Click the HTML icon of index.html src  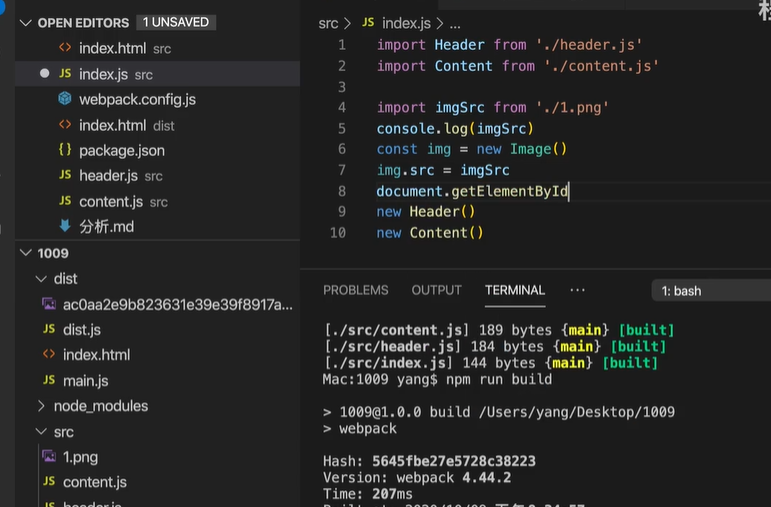pos(65,47)
